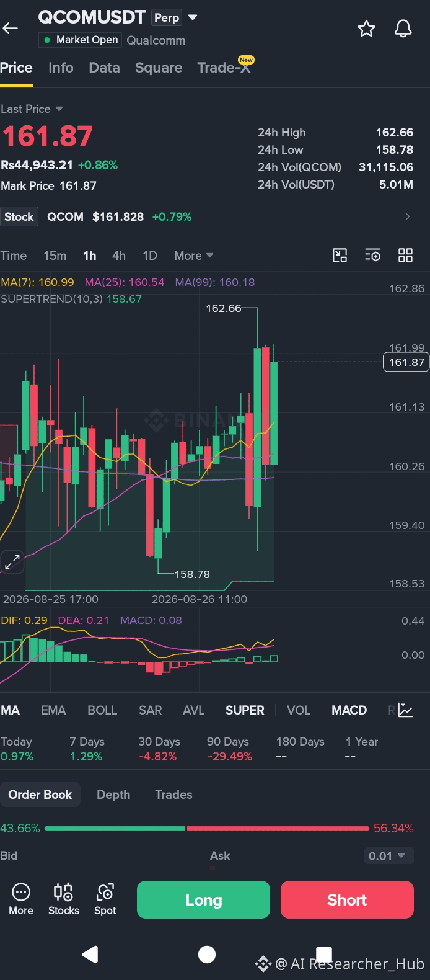430x980 pixels.
Task: Tap Android home navigation button
Action: coord(207,955)
